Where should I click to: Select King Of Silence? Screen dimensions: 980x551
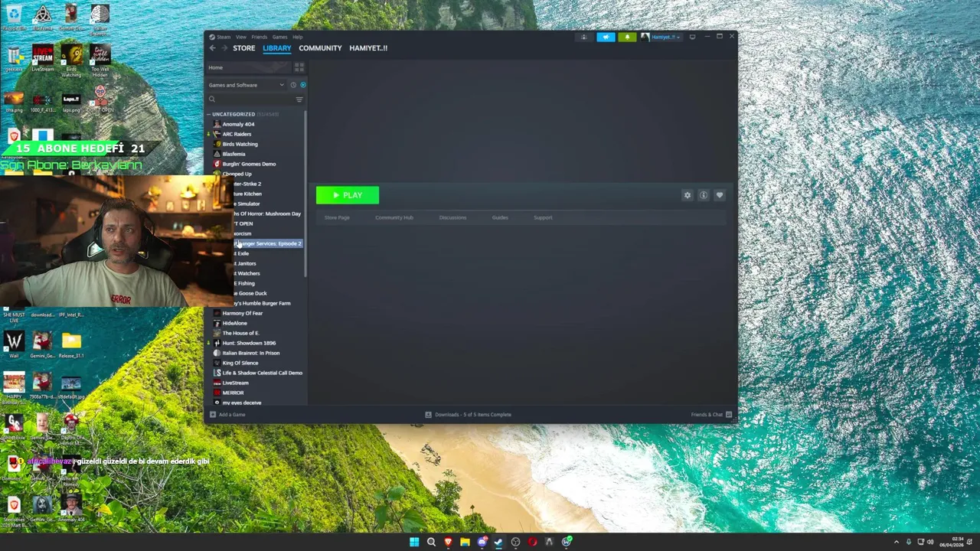coord(240,363)
